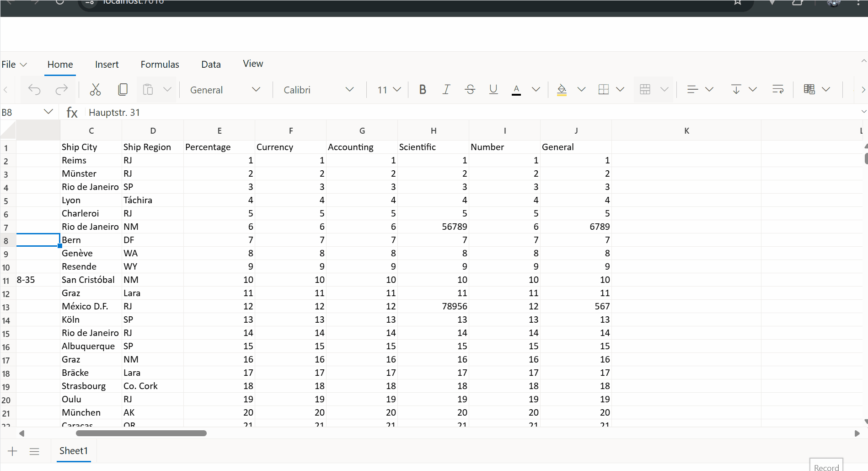Apply strikethrough formatting

470,89
